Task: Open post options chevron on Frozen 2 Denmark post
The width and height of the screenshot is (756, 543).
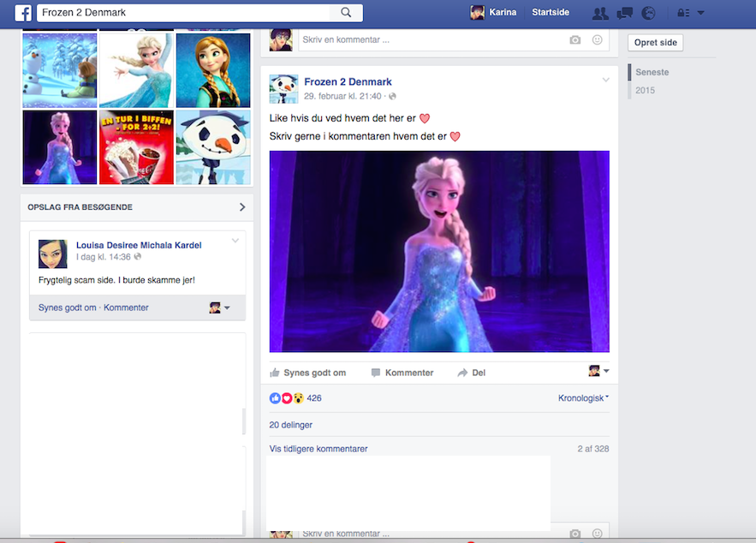Action: point(605,80)
